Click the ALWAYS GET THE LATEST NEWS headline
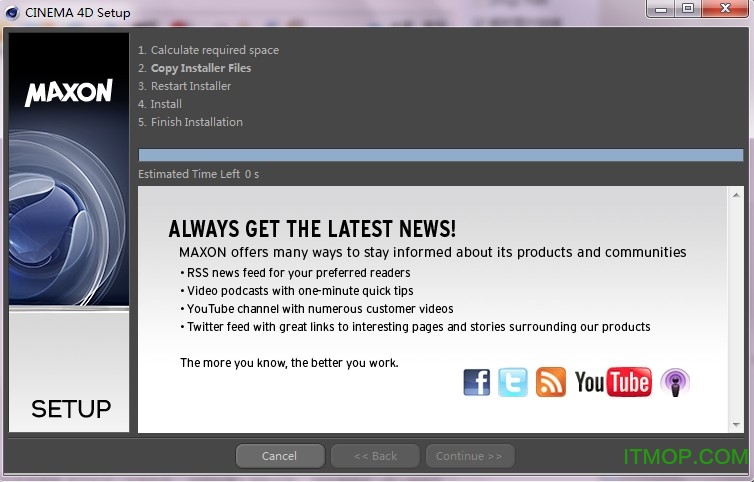The height and width of the screenshot is (482, 754). pos(312,229)
